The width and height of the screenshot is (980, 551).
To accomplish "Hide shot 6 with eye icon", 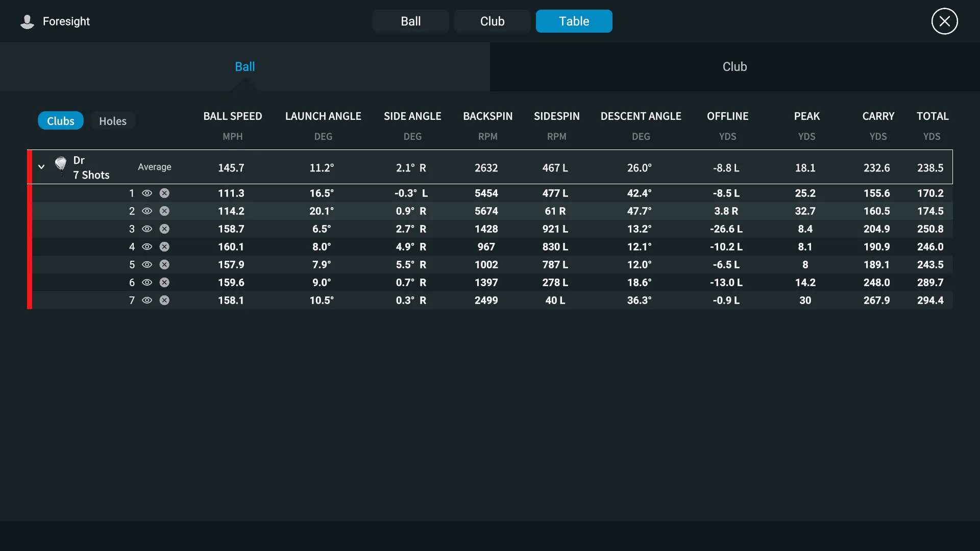I will (147, 283).
